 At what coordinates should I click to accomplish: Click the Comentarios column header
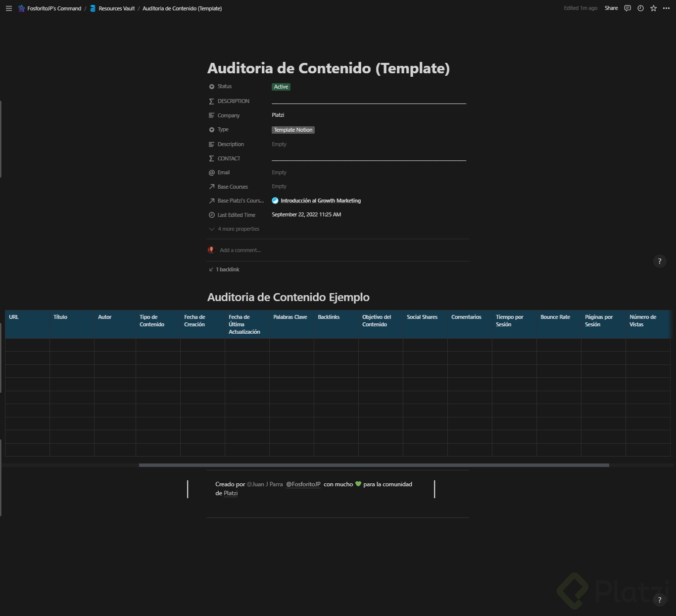pyautogui.click(x=470, y=324)
